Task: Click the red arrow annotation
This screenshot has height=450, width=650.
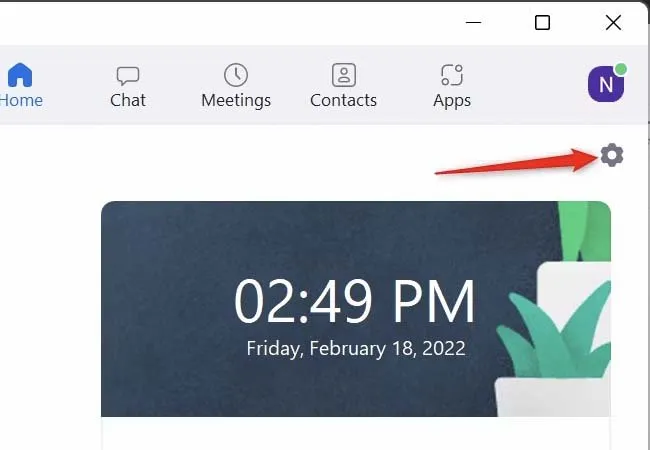Action: 517,161
